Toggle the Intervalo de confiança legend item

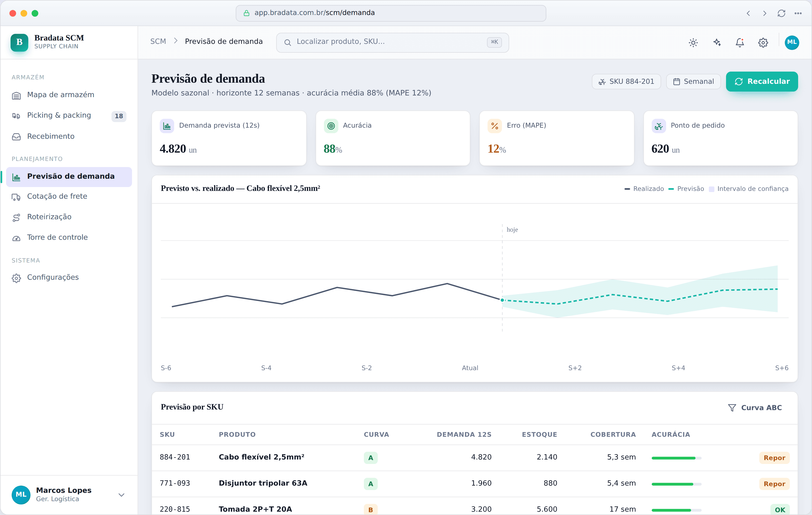pyautogui.click(x=748, y=189)
